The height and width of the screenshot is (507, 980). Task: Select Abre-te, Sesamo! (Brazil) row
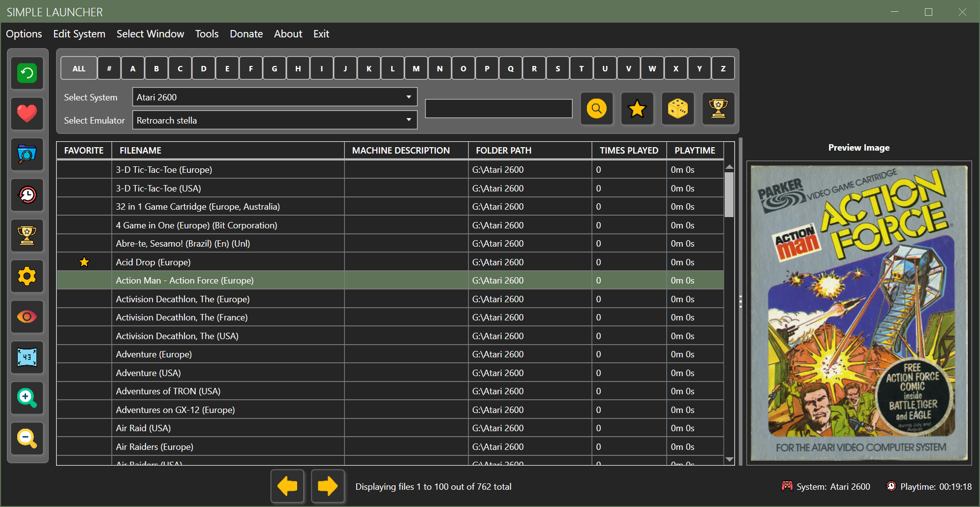click(x=390, y=243)
